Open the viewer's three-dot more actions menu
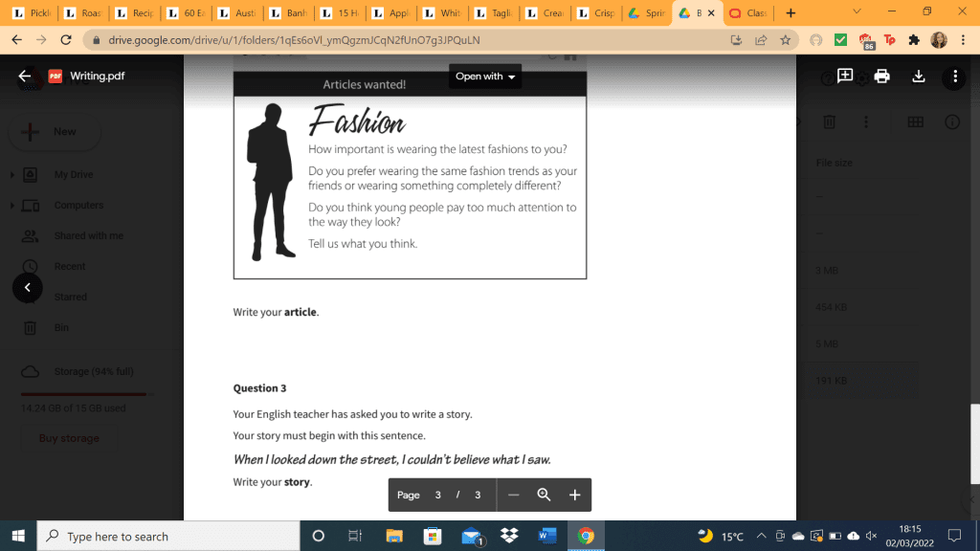 pos(954,77)
